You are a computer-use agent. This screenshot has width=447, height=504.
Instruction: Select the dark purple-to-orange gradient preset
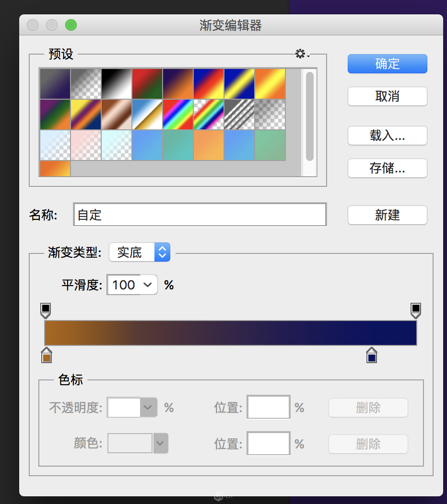click(178, 83)
